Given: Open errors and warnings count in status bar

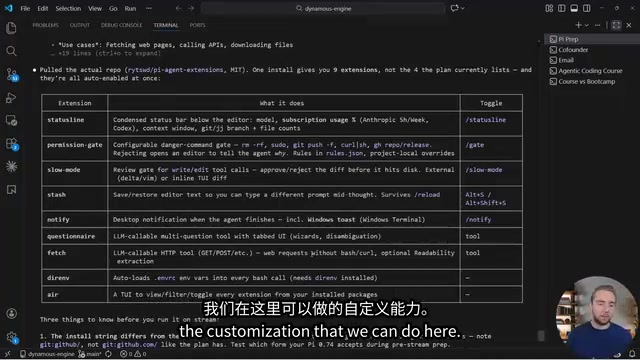Looking at the screenshot, I should click(133, 354).
